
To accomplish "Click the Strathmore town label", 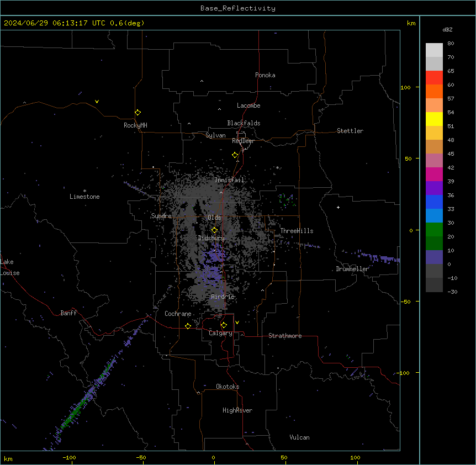I will click(x=285, y=336).
